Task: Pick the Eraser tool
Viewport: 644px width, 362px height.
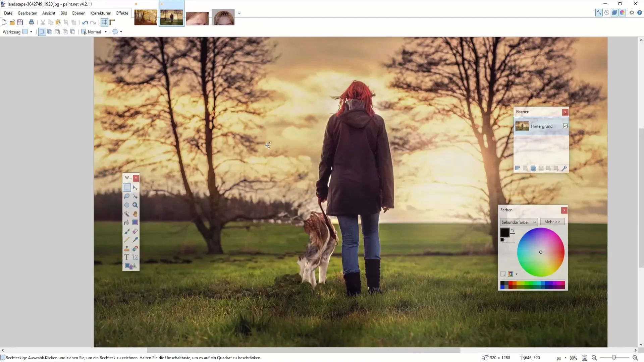Action: tap(135, 231)
